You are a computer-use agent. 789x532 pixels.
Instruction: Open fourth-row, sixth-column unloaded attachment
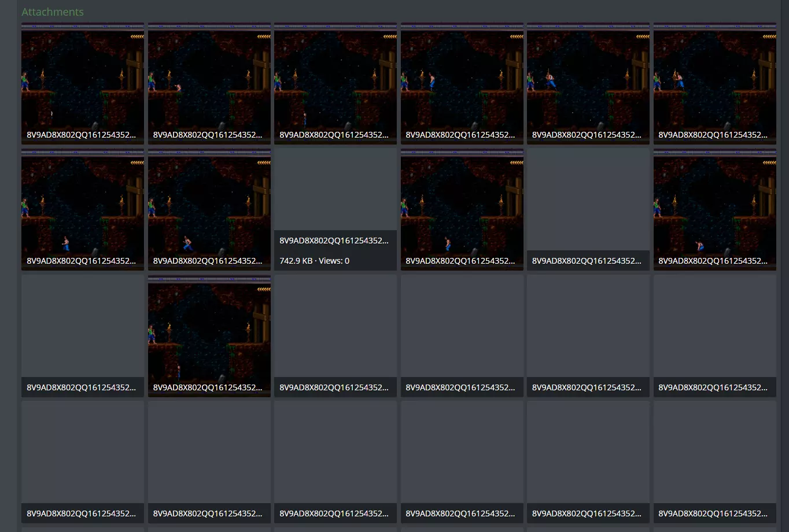pos(715,463)
